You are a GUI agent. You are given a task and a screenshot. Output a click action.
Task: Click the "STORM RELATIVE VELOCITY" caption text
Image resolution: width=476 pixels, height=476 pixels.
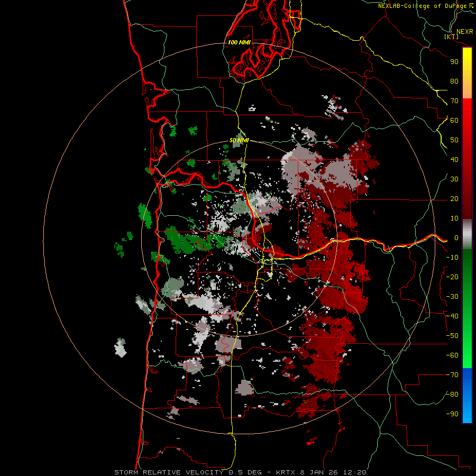click(x=169, y=472)
